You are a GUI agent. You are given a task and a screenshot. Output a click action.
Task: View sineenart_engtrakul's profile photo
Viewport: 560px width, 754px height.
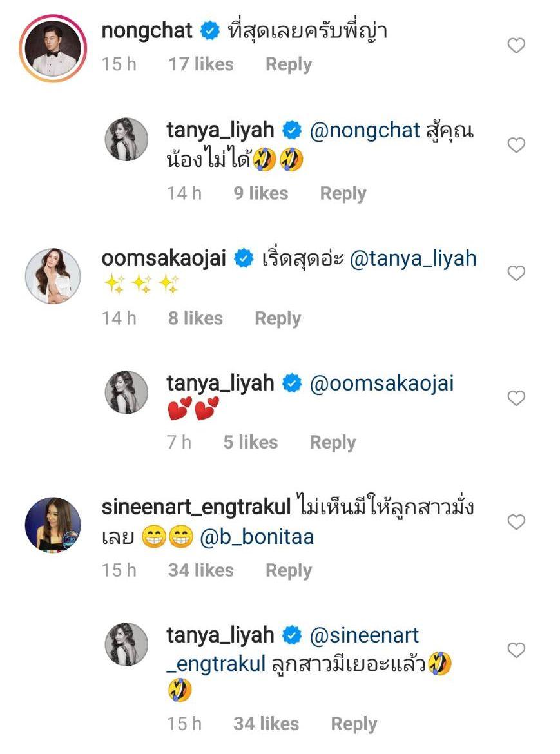pos(52,525)
